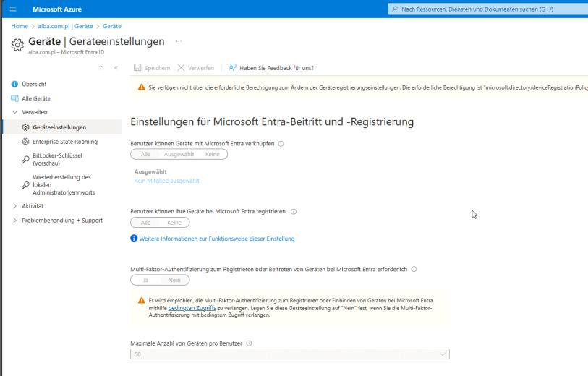Click the Geräte settings gear icon in header
588x376 pixels.
(17, 45)
